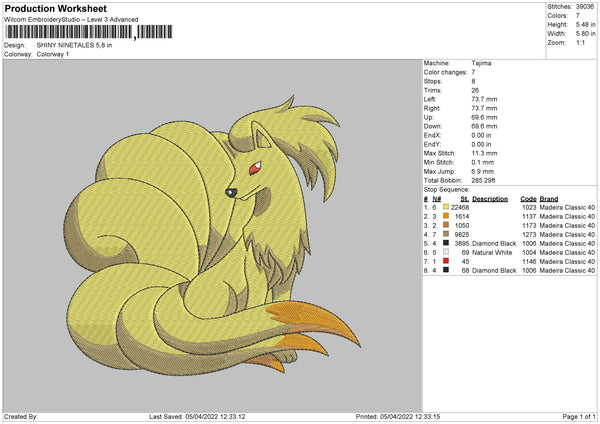Image resolution: width=600 pixels, height=424 pixels.
Task: Select the orange swatch with 1614 stitches
Action: pyautogui.click(x=445, y=215)
